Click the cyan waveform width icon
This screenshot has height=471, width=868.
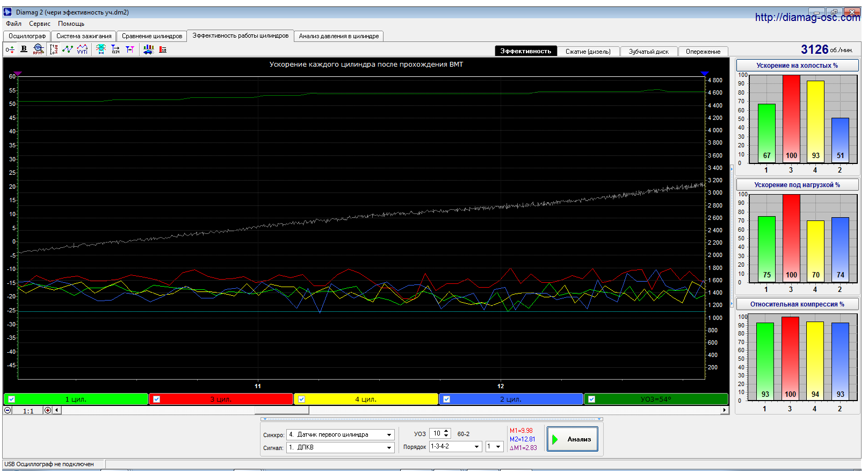point(101,49)
